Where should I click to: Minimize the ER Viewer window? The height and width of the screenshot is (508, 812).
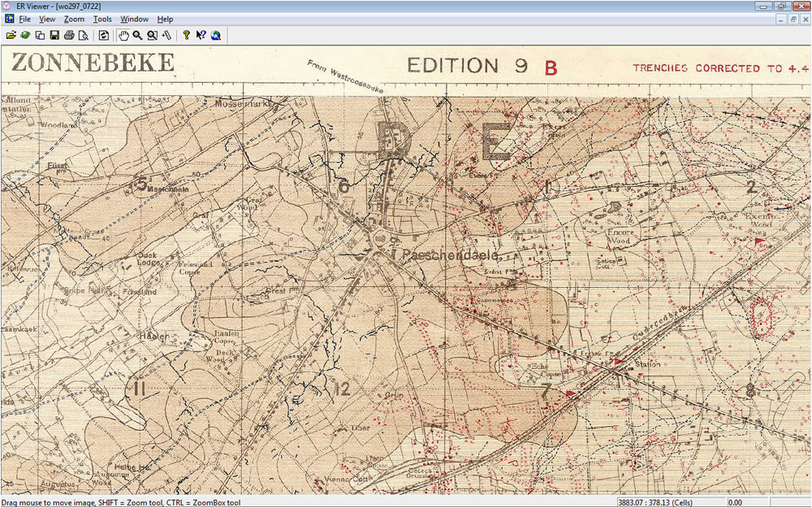point(763,7)
